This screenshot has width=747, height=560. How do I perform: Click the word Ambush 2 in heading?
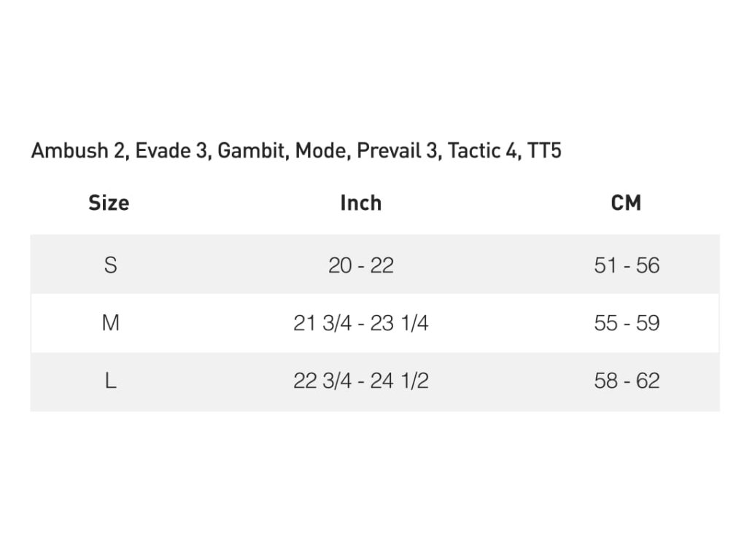tap(77, 150)
